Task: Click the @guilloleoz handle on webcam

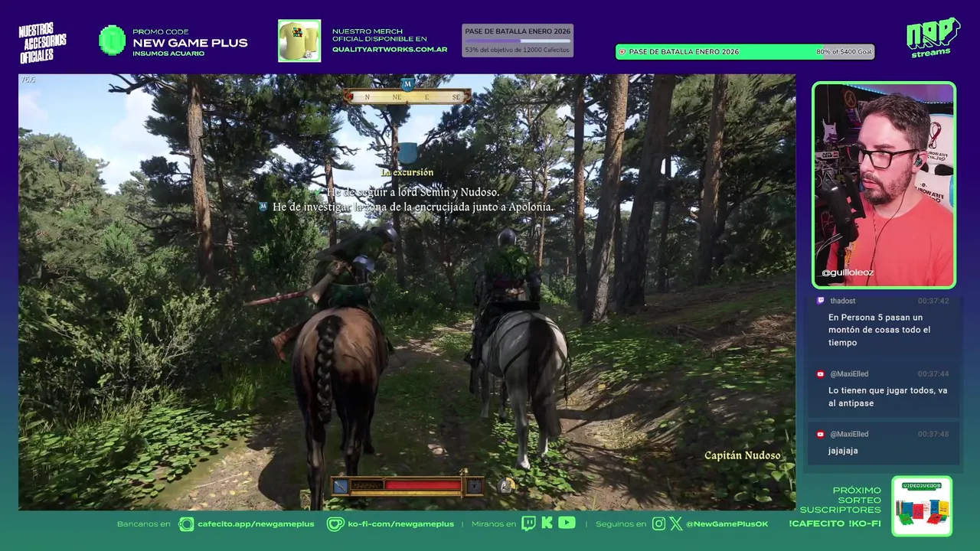Action: tap(847, 272)
